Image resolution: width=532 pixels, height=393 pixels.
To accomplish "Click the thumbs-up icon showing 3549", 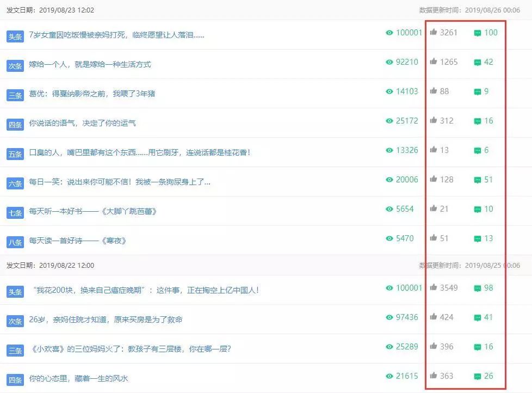I will (x=434, y=287).
